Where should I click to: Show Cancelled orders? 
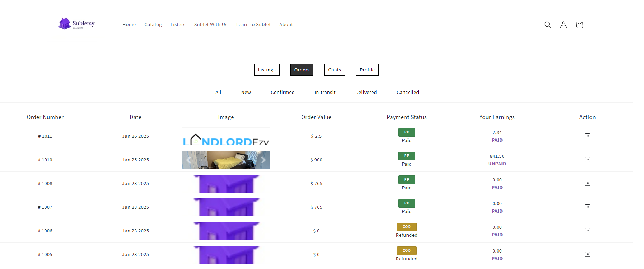pyautogui.click(x=407, y=93)
